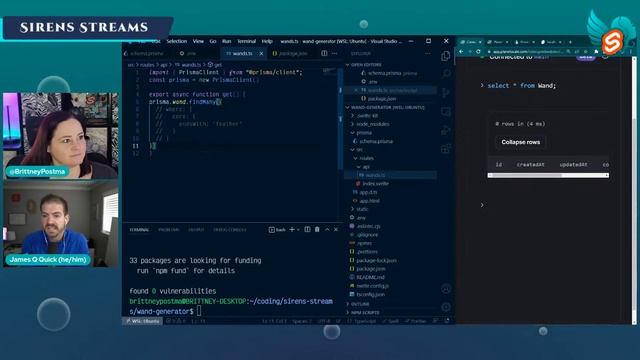
Task: Open the Terminal menu in VS Code
Action: (x=247, y=41)
